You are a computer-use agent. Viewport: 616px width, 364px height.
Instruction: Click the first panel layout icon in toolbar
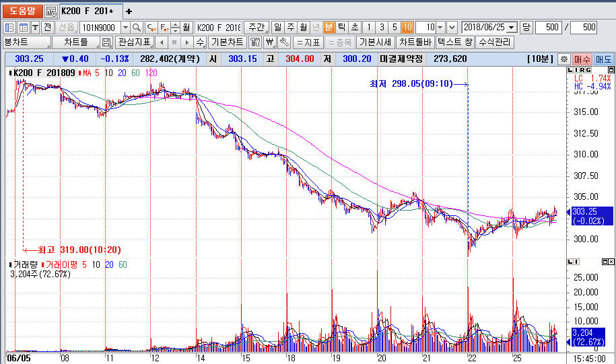(9, 28)
